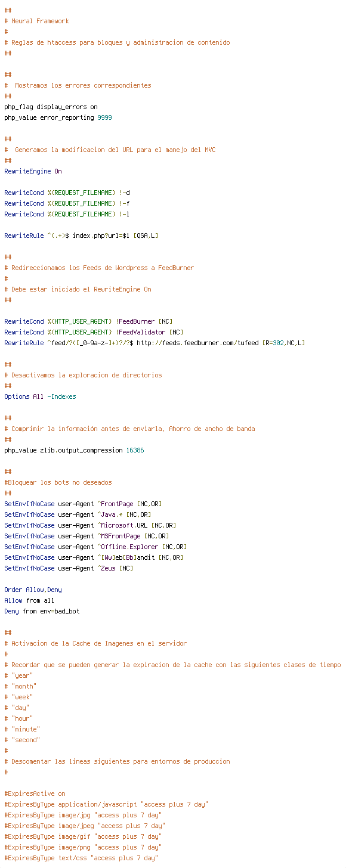Click the '# "month"' comment line
The height and width of the screenshot is (868, 346).
tap(20, 686)
